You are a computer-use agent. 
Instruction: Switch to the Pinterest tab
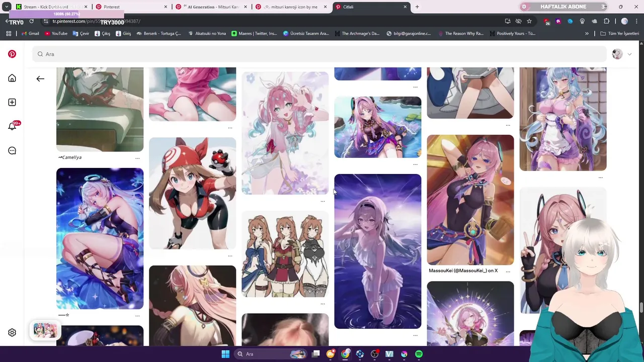[x=131, y=7]
